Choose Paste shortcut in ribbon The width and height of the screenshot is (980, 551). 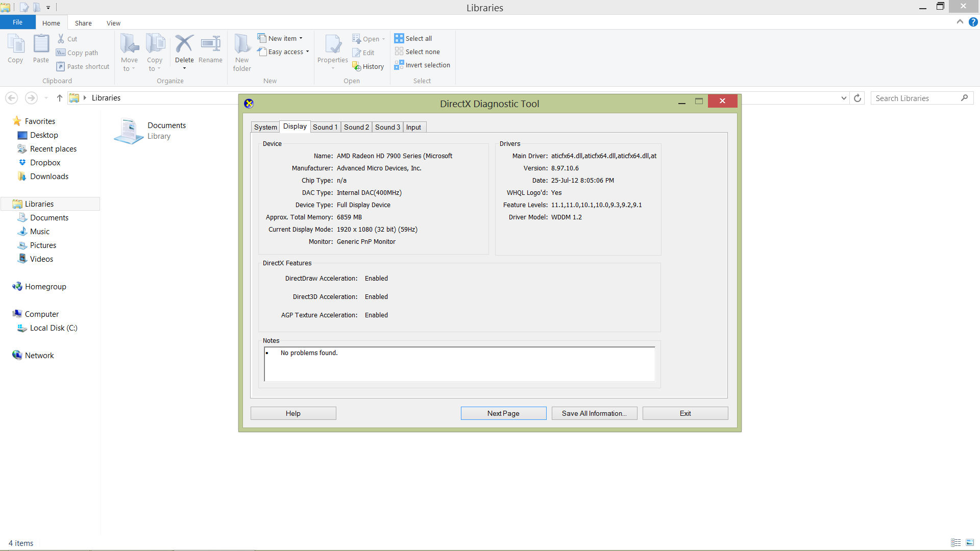[83, 66]
